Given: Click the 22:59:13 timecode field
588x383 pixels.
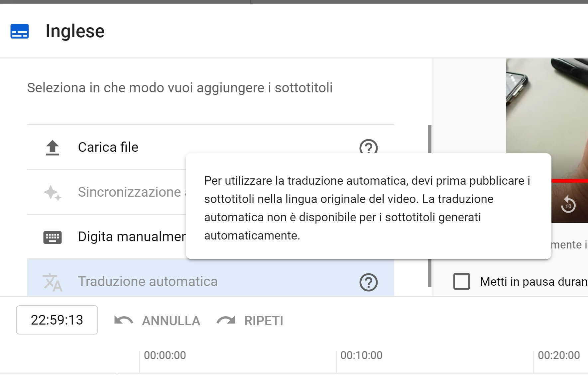Looking at the screenshot, I should 57,320.
